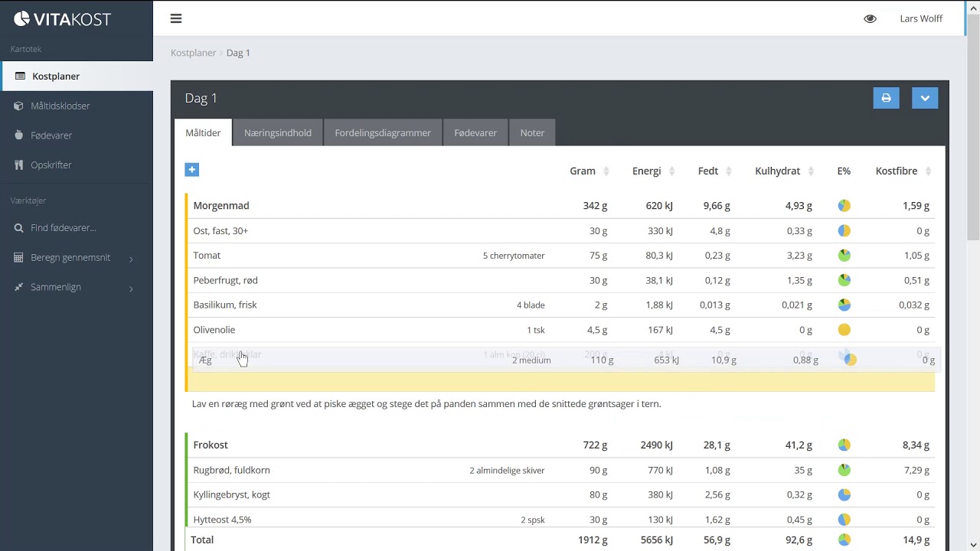Open Måltidsklodser from the sidebar
The width and height of the screenshot is (980, 551).
coord(60,106)
